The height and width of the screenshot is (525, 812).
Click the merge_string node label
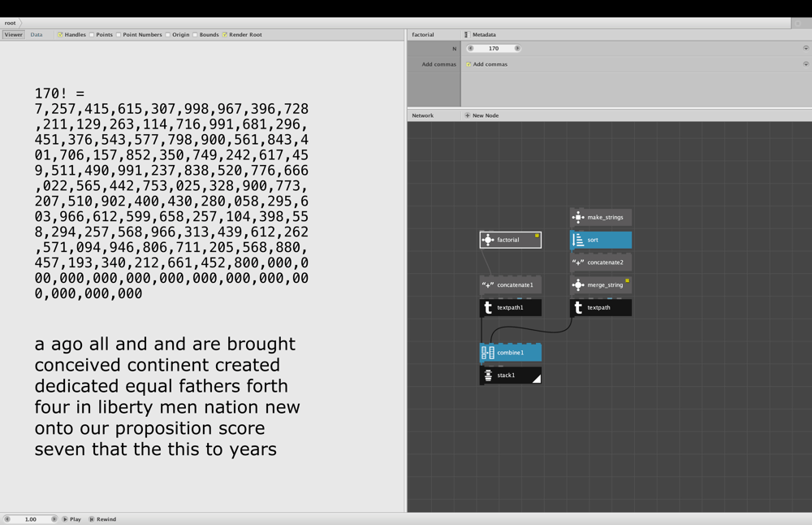coord(606,285)
